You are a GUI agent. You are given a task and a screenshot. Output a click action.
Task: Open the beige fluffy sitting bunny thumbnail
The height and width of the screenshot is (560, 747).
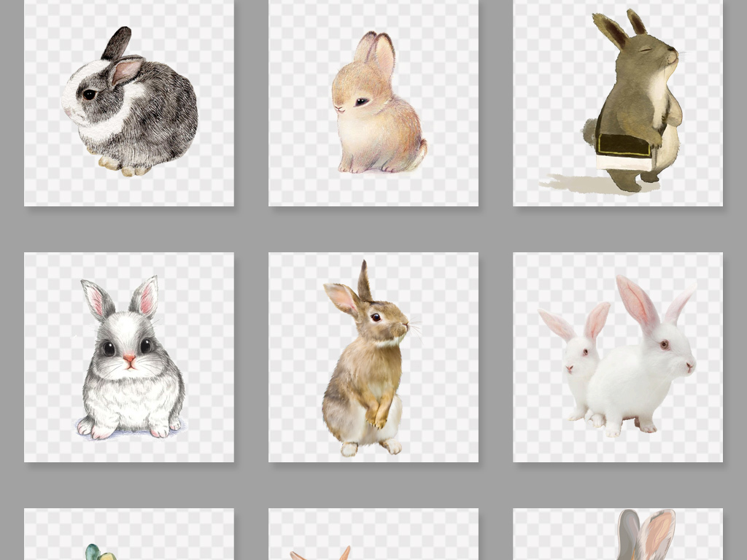(x=373, y=102)
